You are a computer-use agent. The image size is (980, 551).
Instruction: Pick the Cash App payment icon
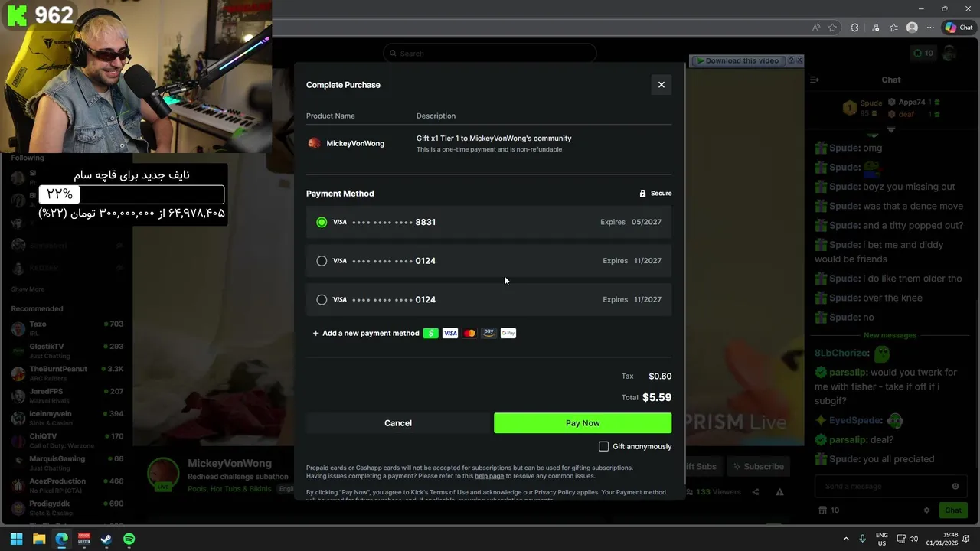click(430, 333)
